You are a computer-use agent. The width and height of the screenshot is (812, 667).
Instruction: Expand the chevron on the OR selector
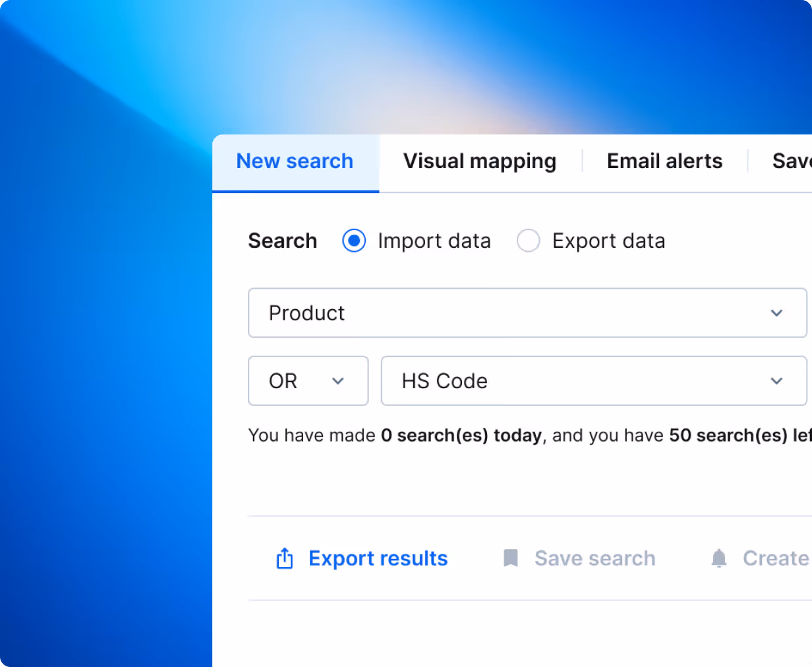339,381
